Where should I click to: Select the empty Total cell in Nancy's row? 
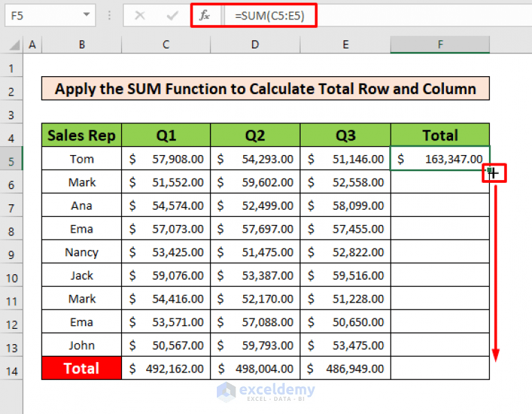coord(440,252)
